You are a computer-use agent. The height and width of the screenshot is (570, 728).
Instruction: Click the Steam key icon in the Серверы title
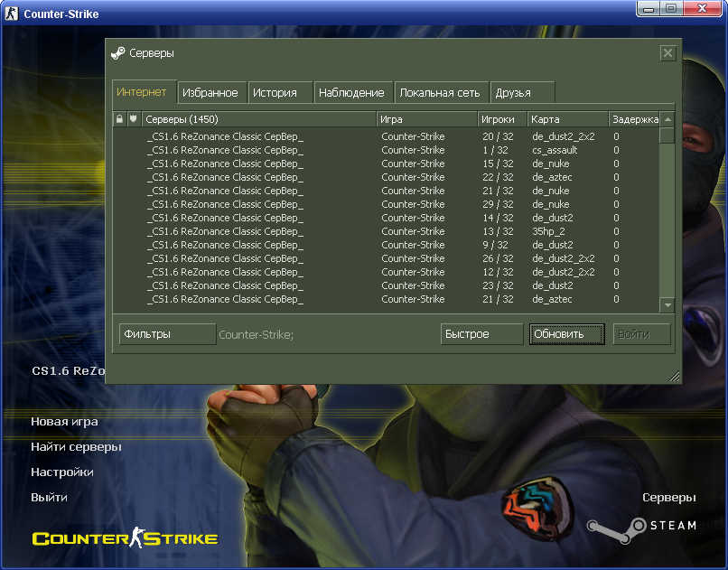(118, 53)
